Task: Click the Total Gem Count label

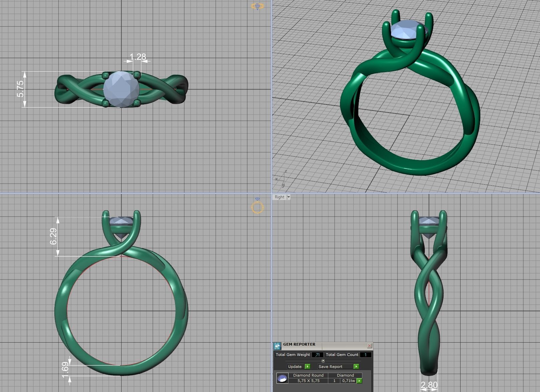Action: click(x=342, y=355)
